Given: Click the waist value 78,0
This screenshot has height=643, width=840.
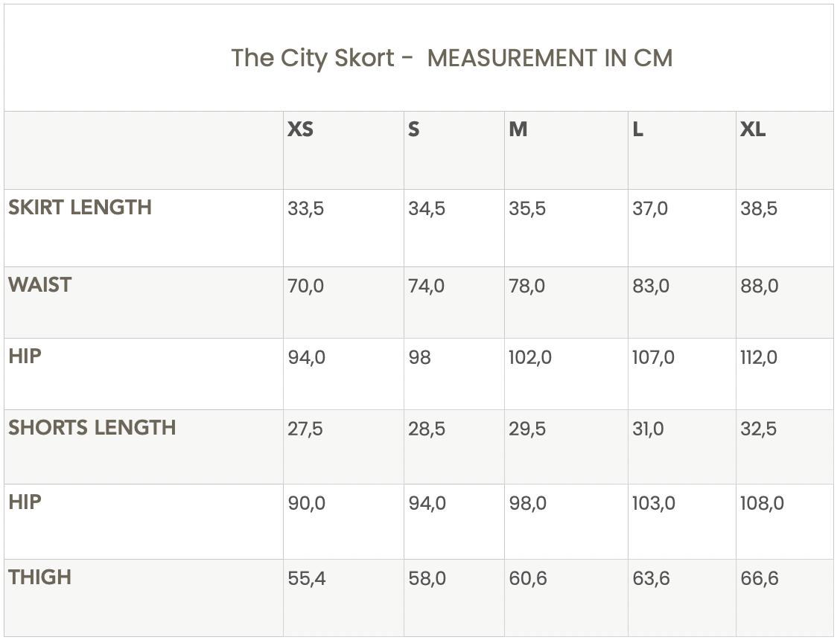Looking at the screenshot, I should (x=527, y=286).
